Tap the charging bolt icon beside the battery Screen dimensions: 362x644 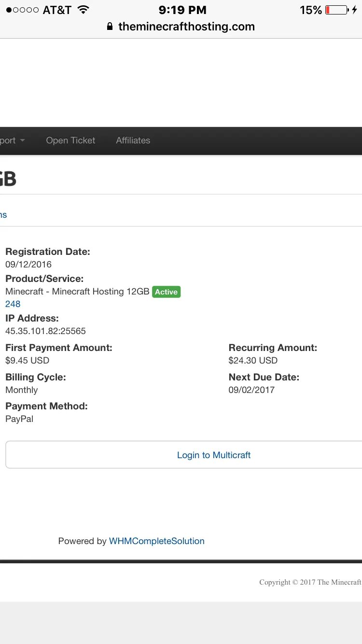tap(355, 10)
